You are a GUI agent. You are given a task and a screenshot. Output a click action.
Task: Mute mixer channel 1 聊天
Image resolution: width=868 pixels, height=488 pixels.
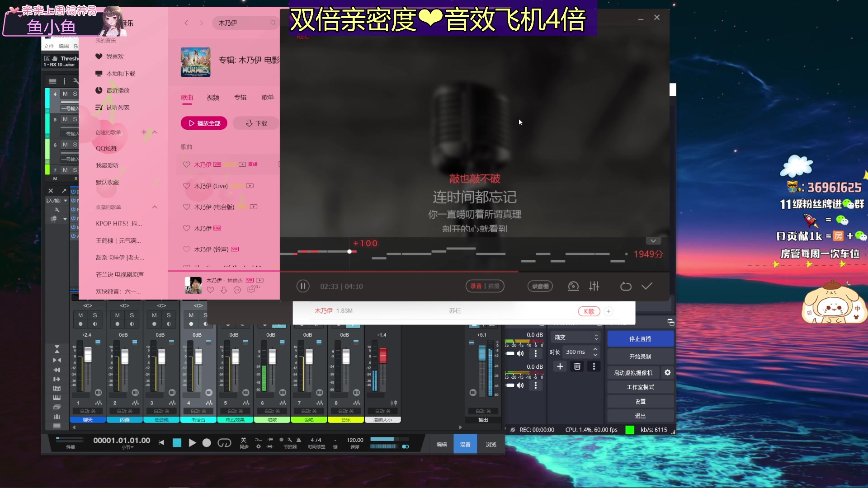tap(80, 315)
